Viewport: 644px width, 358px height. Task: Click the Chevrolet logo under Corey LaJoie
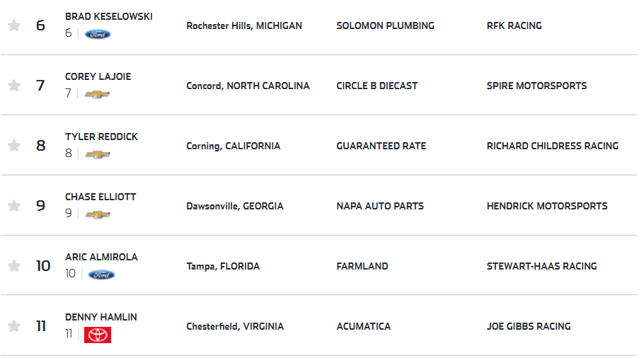point(97,94)
